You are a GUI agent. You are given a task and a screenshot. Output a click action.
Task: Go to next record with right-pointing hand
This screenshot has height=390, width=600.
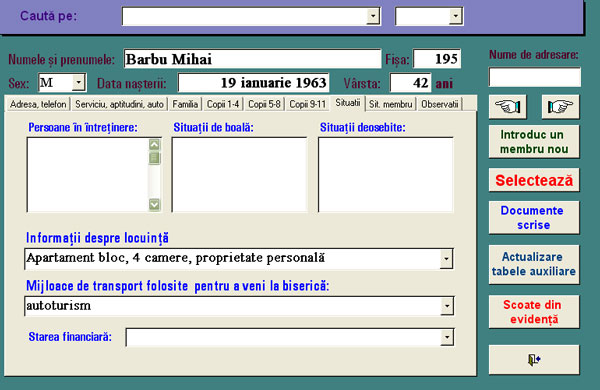561,106
